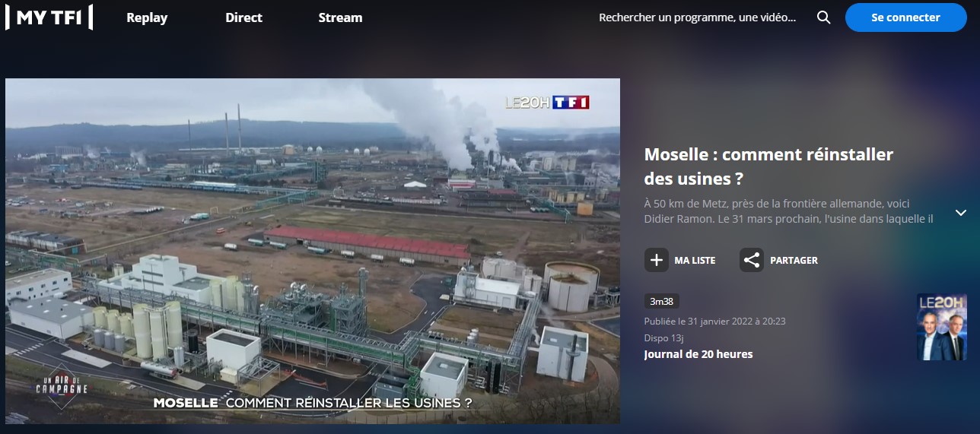Click the PARTAGER label
This screenshot has height=434, width=980.
(794, 260)
